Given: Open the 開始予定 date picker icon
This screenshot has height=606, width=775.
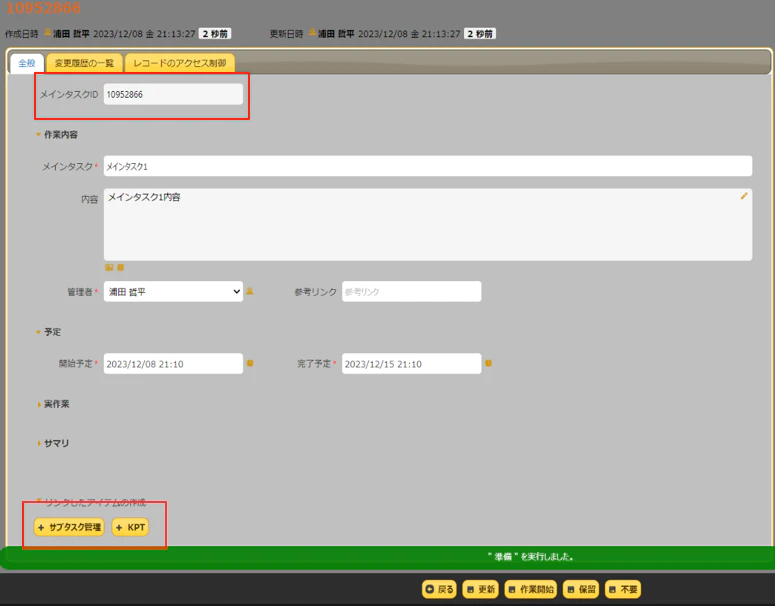Looking at the screenshot, I should [250, 363].
